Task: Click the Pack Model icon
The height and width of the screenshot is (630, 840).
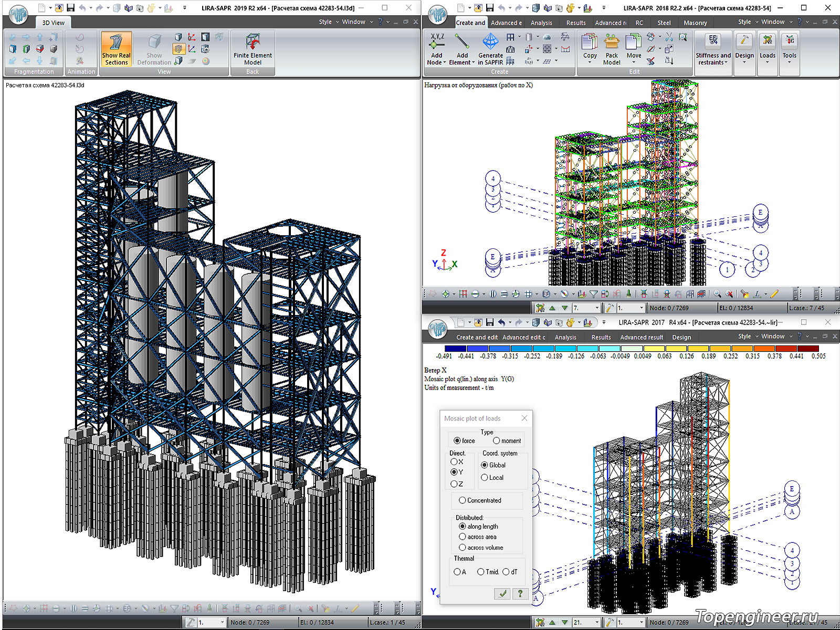Action: coord(612,49)
